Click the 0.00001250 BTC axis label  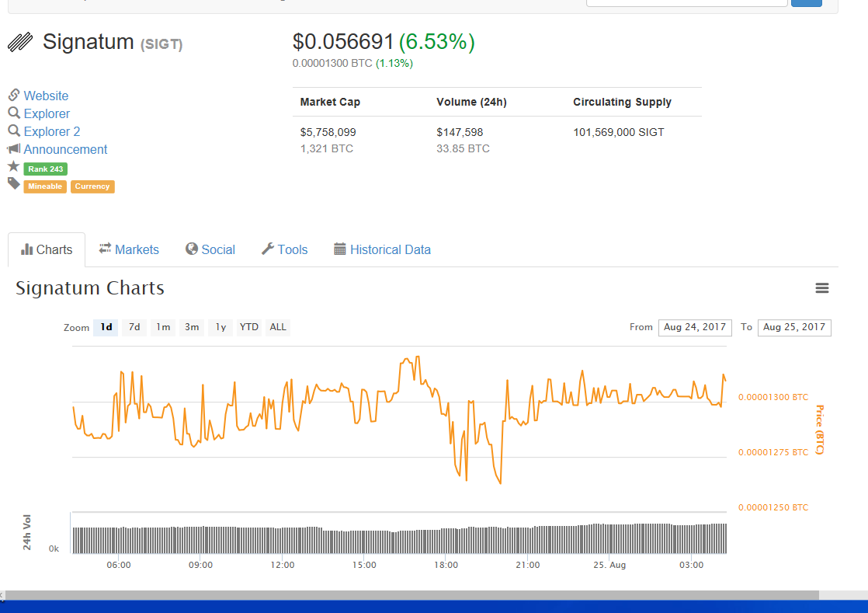pos(773,507)
